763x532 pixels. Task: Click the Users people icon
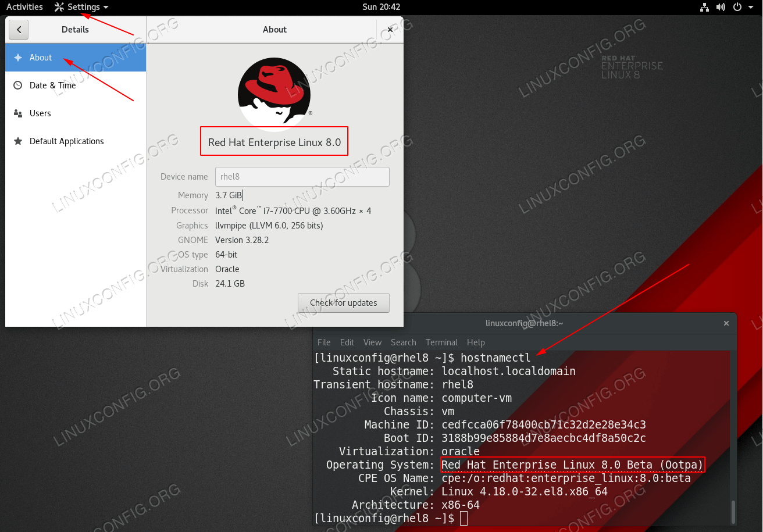18,113
